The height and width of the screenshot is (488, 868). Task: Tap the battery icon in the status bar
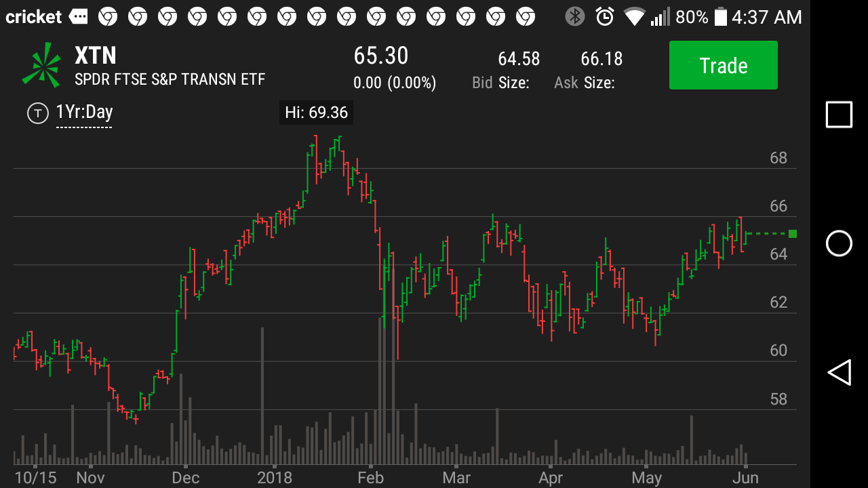pyautogui.click(x=720, y=17)
